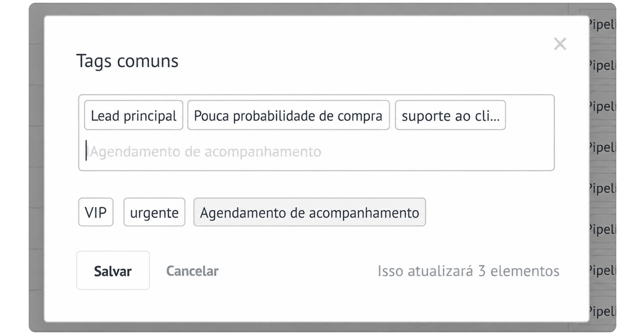This screenshot has width=644, height=336.
Task: Click the truncated suporte ao cli... tag
Action: [450, 115]
